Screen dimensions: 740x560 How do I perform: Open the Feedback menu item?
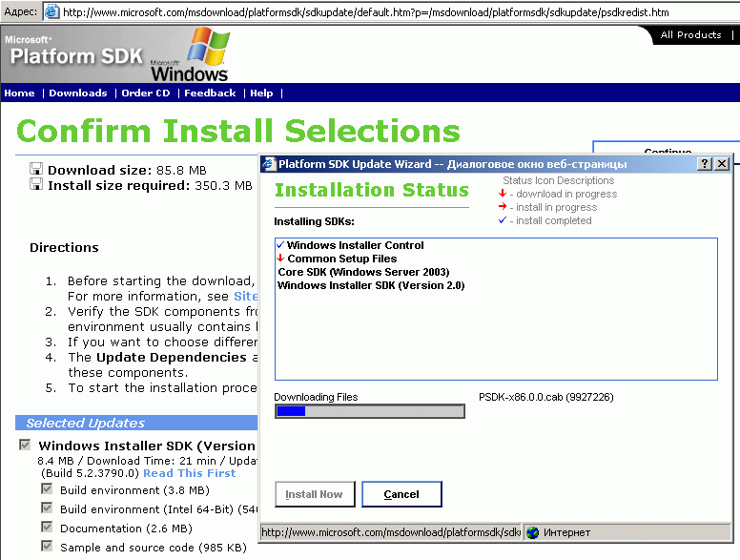(x=210, y=93)
